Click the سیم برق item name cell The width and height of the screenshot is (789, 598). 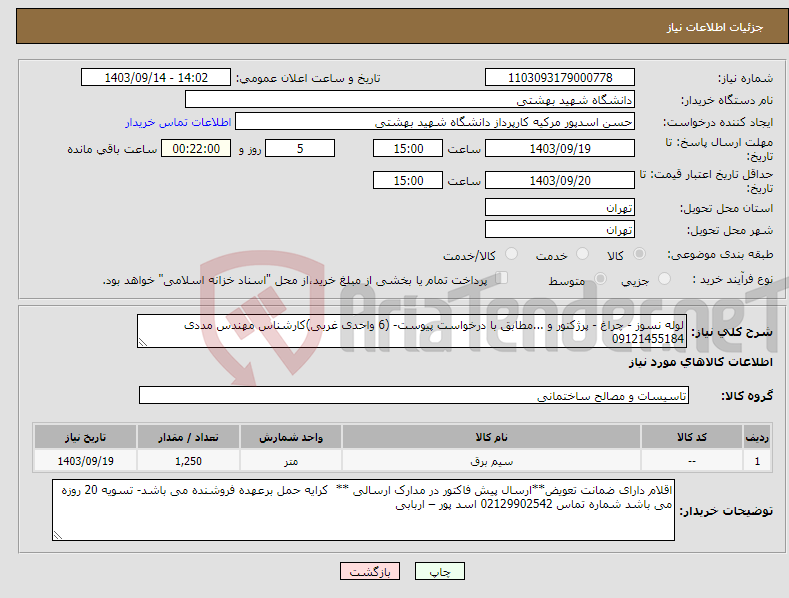coord(491,461)
